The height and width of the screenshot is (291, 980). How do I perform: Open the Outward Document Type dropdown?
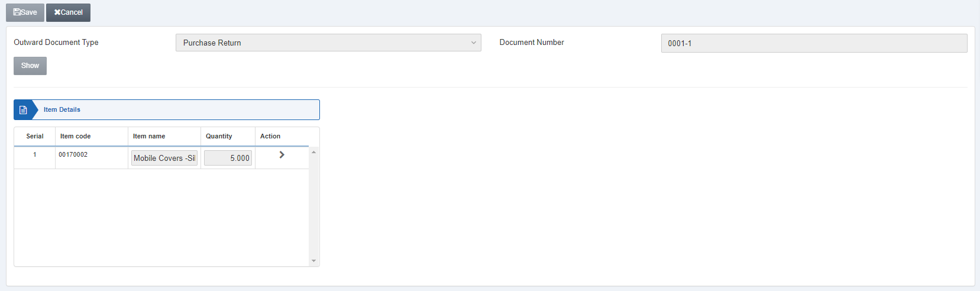coord(328,43)
